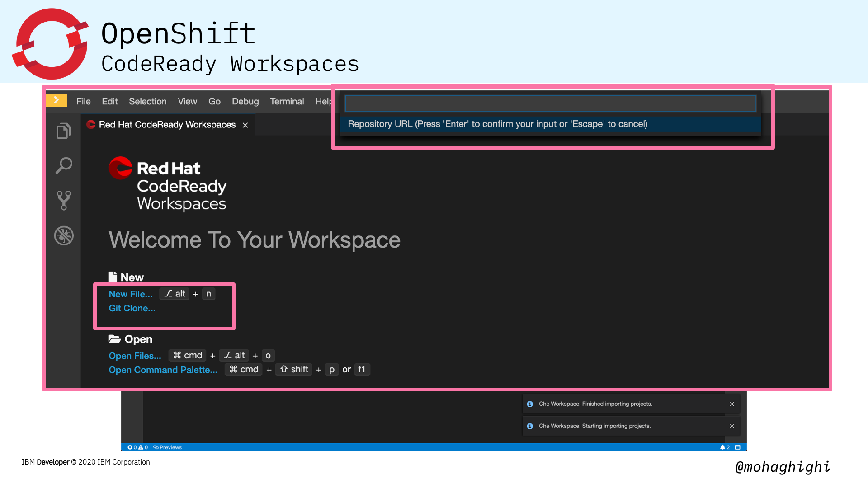Open the Help menu

(323, 102)
